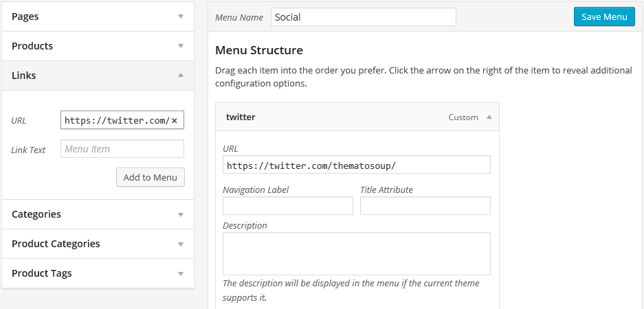Click the Save Menu button
The image size is (644, 309).
click(604, 17)
